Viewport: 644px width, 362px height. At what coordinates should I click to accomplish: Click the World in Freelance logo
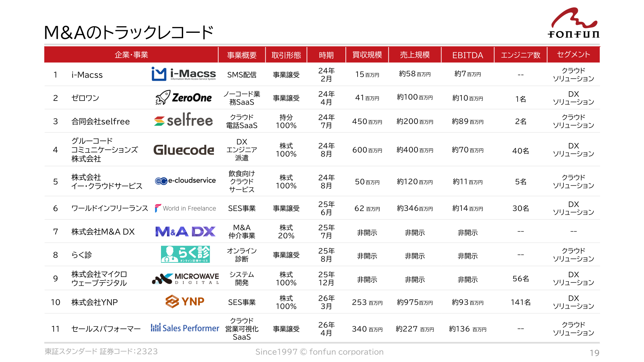185,208
